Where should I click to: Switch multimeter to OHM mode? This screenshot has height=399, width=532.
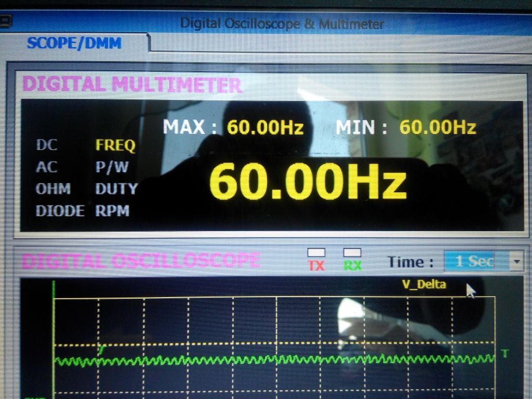[x=52, y=189]
